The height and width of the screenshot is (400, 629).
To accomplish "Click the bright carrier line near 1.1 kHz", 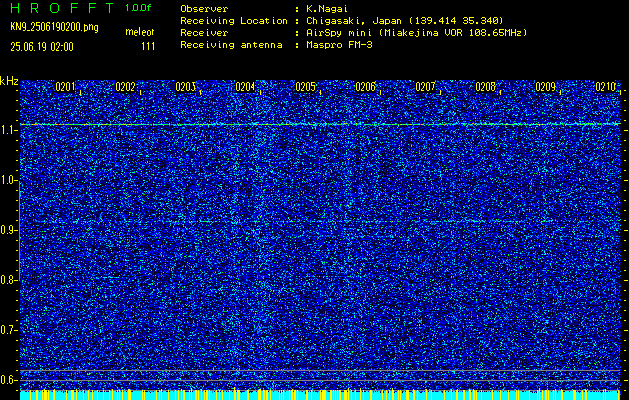I will (320, 124).
